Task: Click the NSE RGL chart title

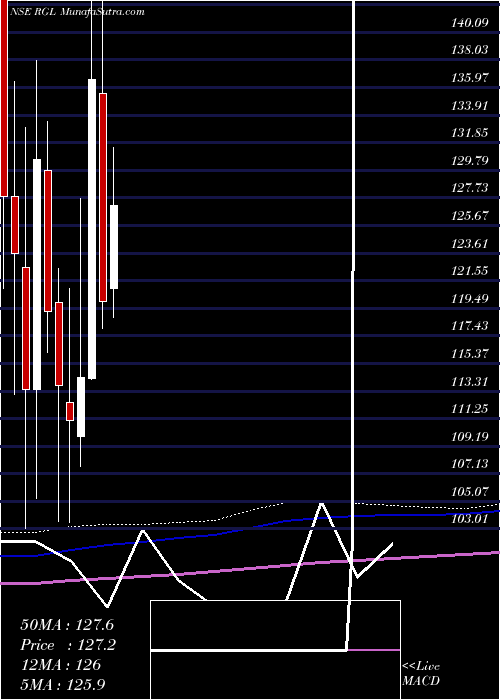Action: pyautogui.click(x=76, y=12)
